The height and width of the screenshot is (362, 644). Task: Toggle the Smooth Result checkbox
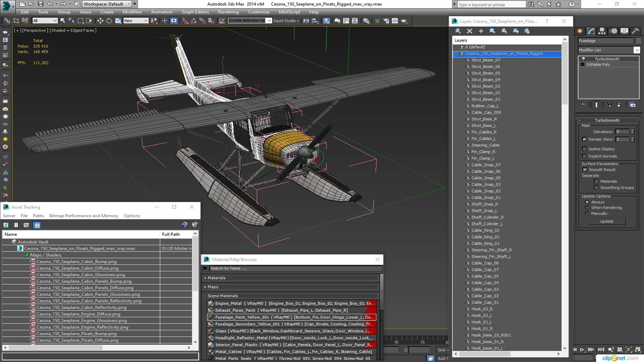585,170
